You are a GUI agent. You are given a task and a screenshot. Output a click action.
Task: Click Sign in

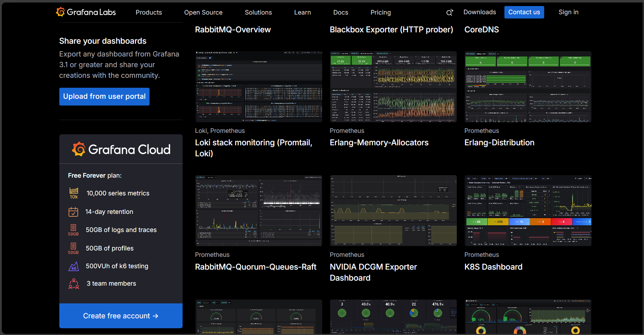coord(568,12)
